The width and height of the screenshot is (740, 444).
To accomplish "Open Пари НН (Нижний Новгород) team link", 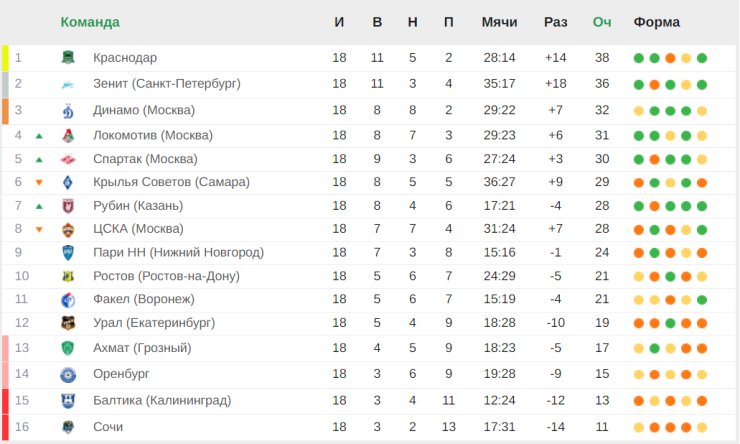I will pos(178,252).
